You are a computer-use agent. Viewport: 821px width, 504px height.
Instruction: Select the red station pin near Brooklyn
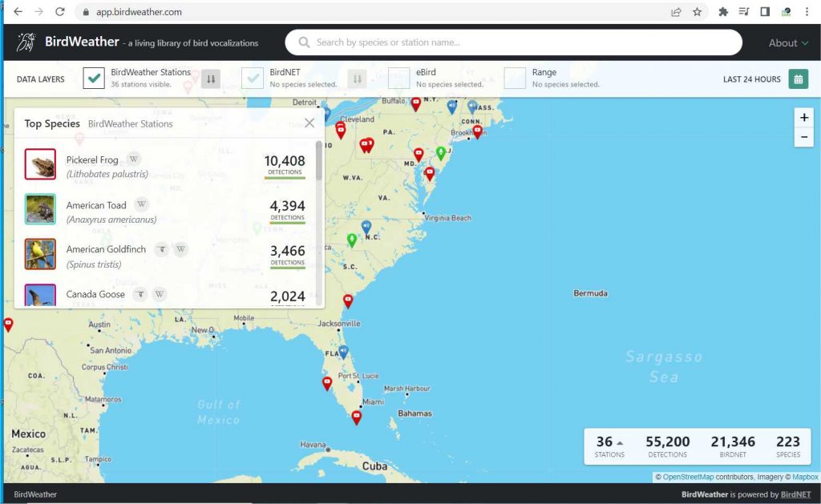478,131
